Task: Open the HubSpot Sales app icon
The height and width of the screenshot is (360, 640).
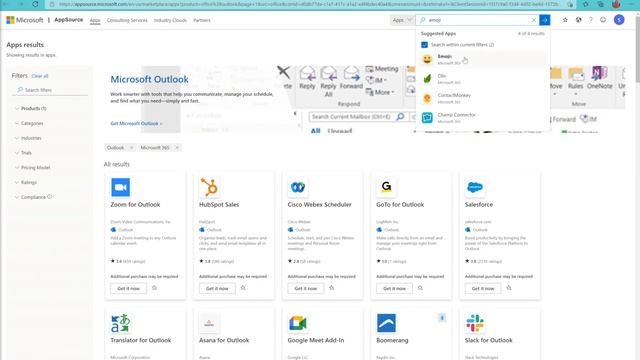Action: click(x=209, y=187)
